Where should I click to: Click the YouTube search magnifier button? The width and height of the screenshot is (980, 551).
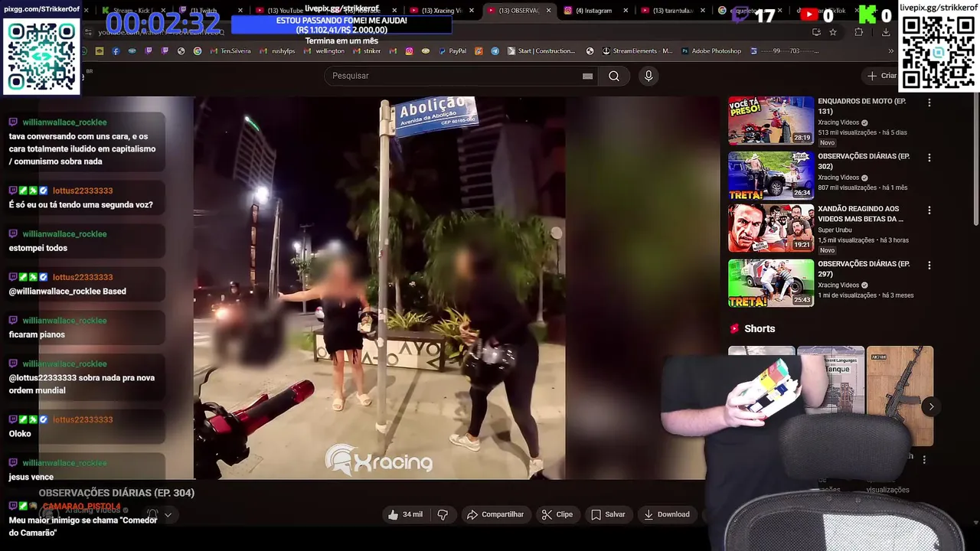point(614,76)
